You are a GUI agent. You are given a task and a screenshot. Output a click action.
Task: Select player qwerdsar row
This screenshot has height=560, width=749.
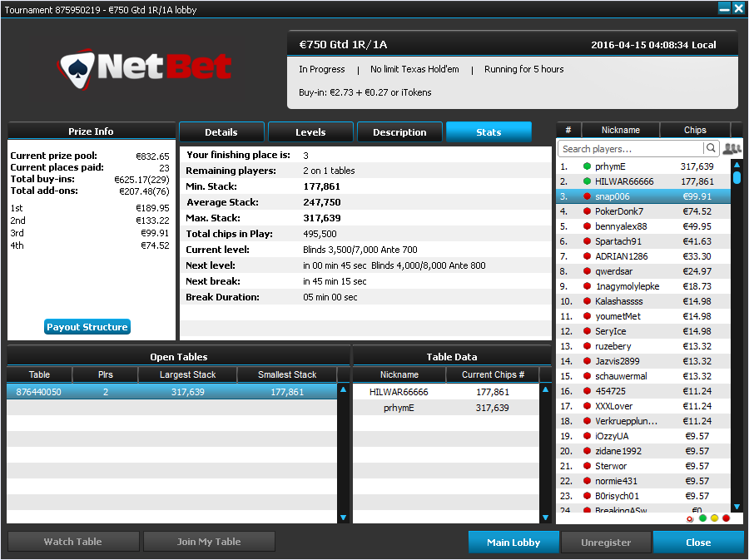(643, 271)
